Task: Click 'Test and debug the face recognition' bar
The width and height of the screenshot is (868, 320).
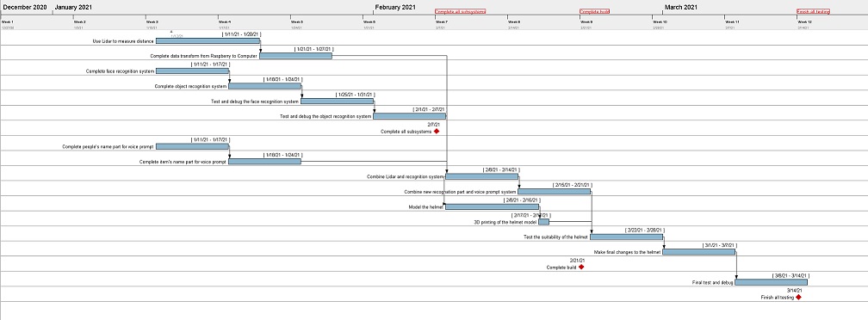Action: pos(338,102)
